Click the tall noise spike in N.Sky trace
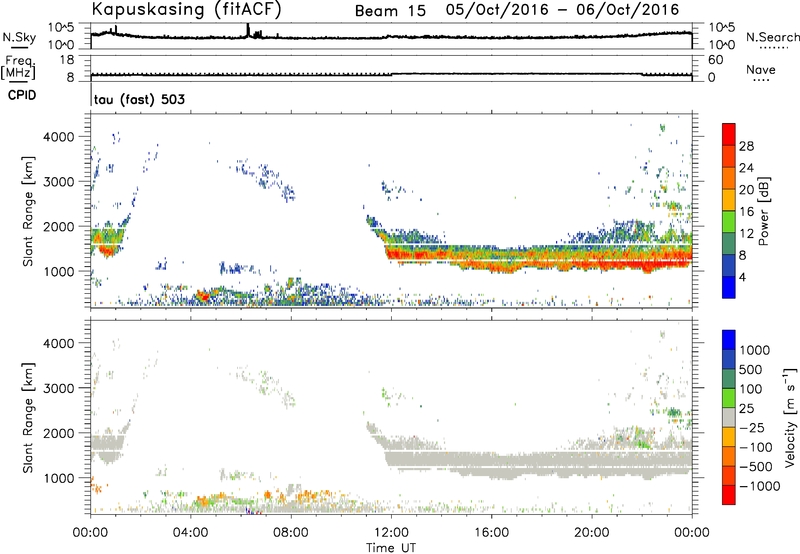Image resolution: width=800 pixels, height=554 pixels. pyautogui.click(x=248, y=30)
